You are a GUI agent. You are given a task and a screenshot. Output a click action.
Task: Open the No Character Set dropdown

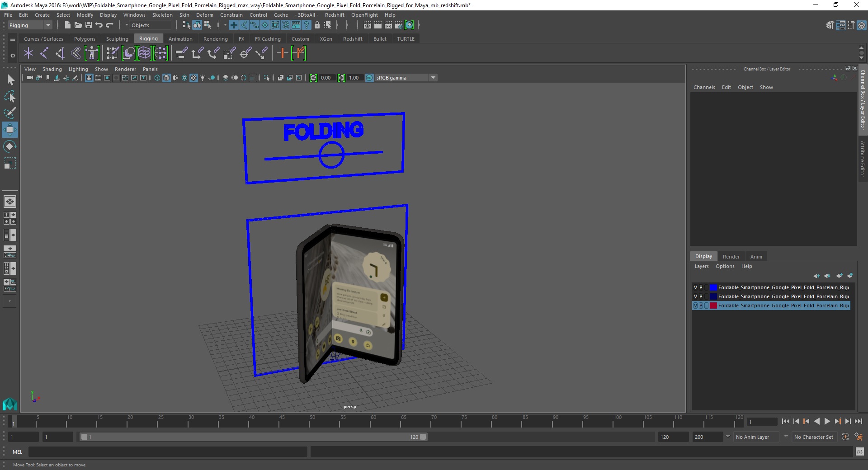click(x=816, y=437)
